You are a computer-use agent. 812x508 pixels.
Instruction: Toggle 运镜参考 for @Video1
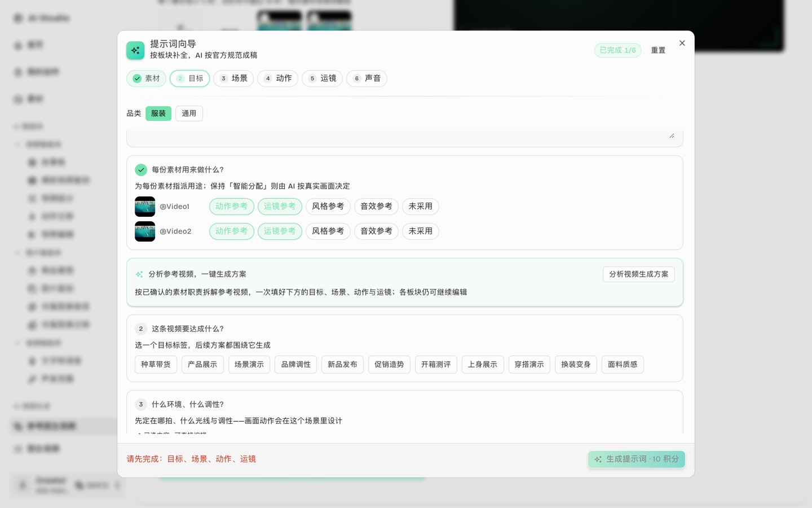click(x=280, y=207)
